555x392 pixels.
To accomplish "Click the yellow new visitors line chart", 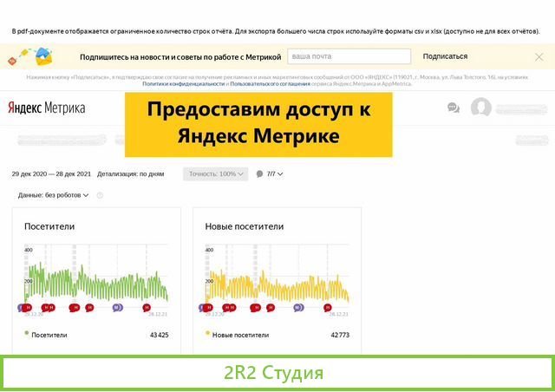I will 277,285.
